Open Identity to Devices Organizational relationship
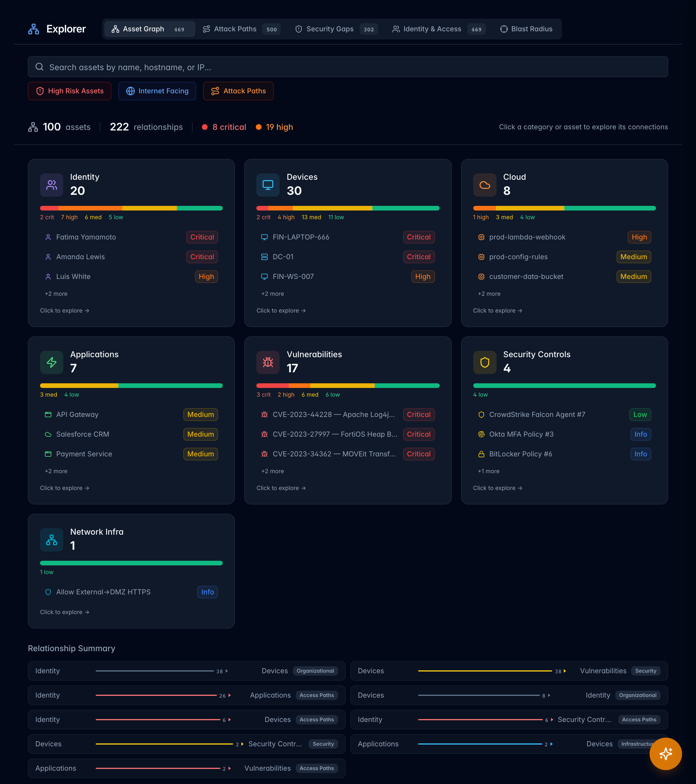 186,671
